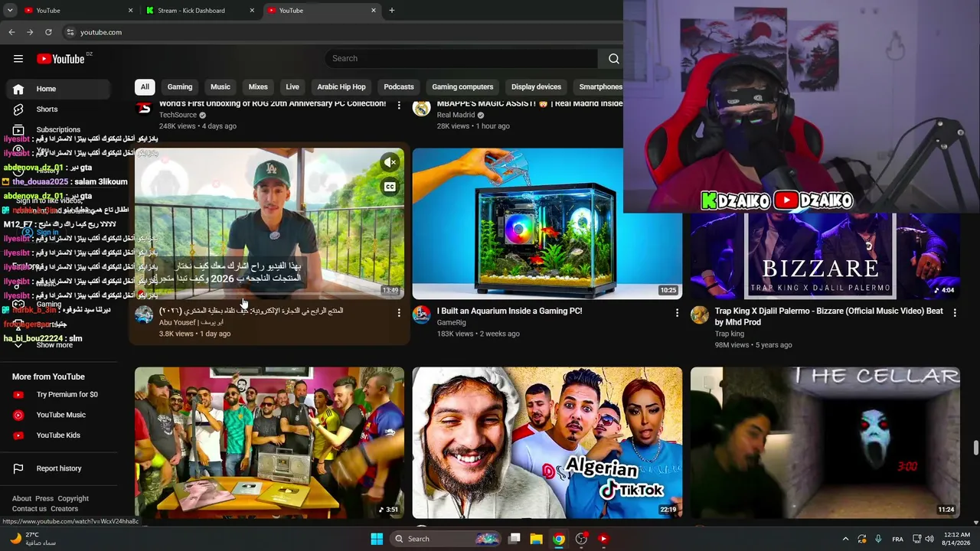Viewport: 980px width, 551px height.
Task: Click the YouTube logo
Action: click(x=60, y=59)
